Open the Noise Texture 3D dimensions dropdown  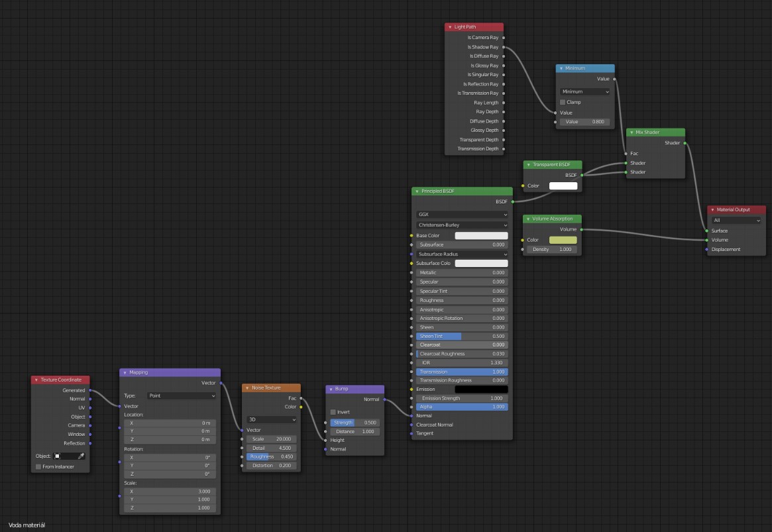(x=271, y=420)
